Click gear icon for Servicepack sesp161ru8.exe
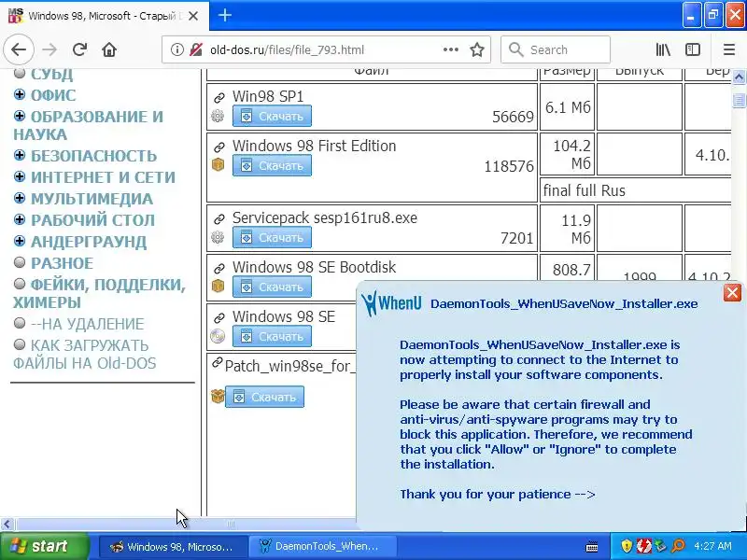747x560 pixels. coord(218,237)
